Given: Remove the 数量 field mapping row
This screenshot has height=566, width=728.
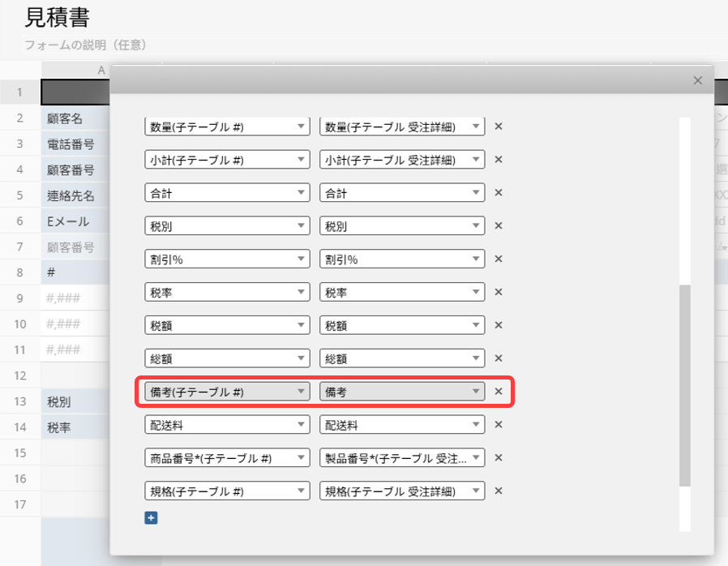Looking at the screenshot, I should click(x=499, y=126).
